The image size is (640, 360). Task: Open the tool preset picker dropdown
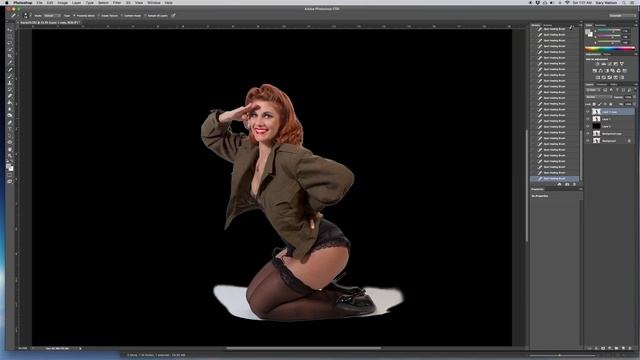coord(16,16)
